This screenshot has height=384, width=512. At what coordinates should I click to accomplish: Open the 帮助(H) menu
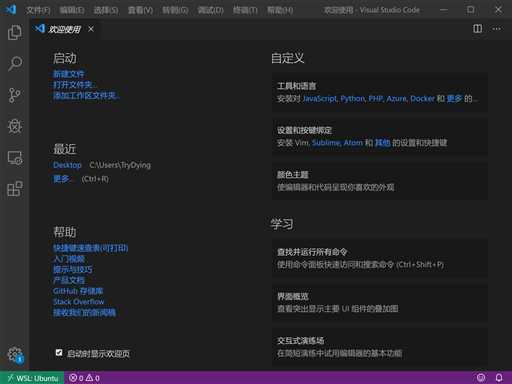pos(280,10)
